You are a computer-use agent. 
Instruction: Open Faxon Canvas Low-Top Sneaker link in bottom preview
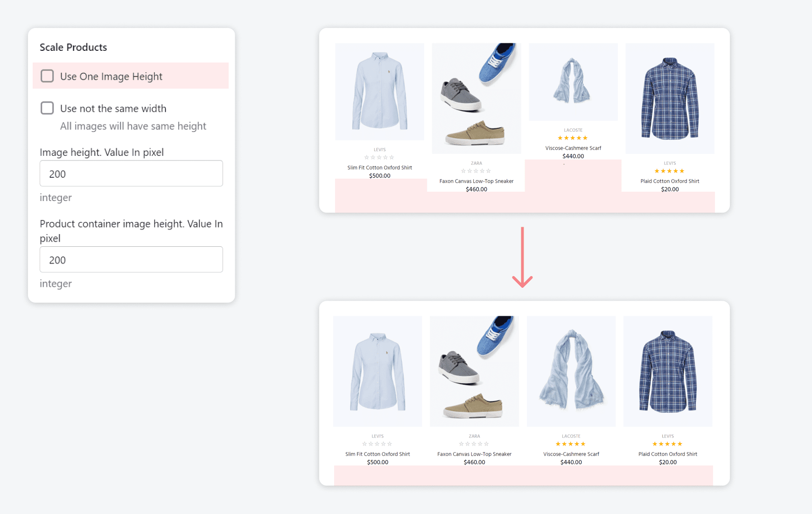click(x=474, y=454)
